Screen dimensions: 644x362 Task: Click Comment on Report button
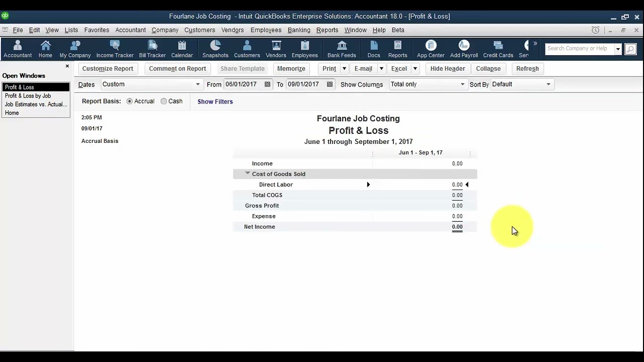tap(178, 68)
